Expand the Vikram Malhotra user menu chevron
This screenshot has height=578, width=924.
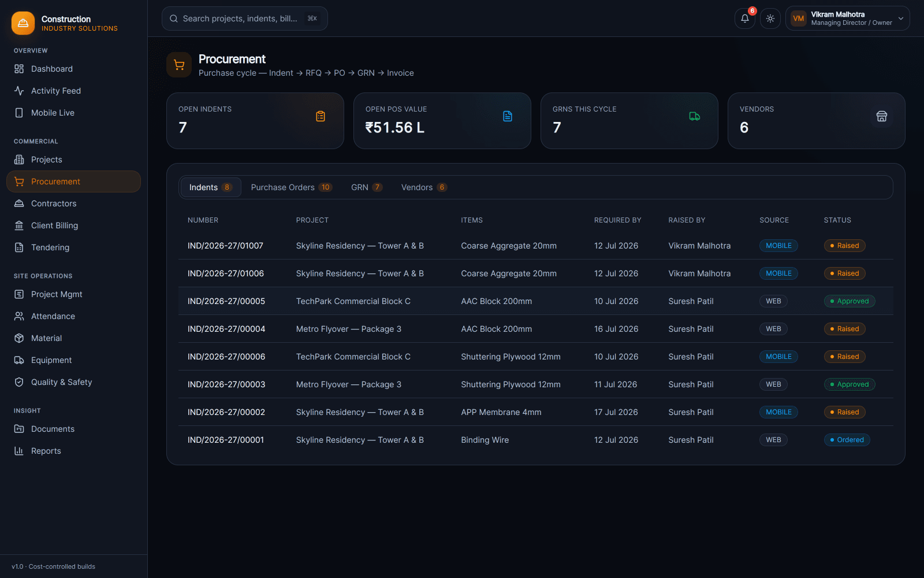[901, 18]
